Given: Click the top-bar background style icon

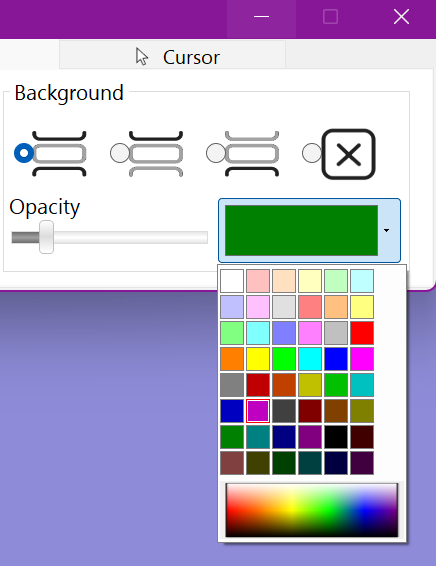Looking at the screenshot, I should click(156, 154).
